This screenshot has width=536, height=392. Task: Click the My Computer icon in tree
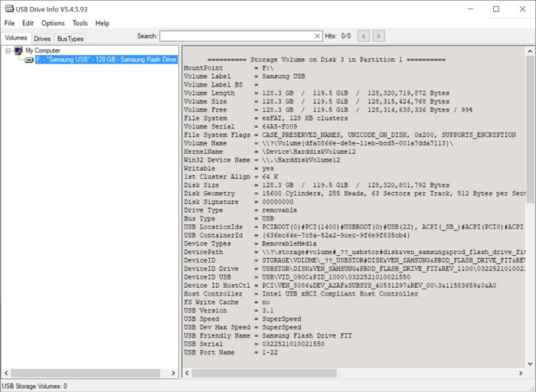(18, 51)
